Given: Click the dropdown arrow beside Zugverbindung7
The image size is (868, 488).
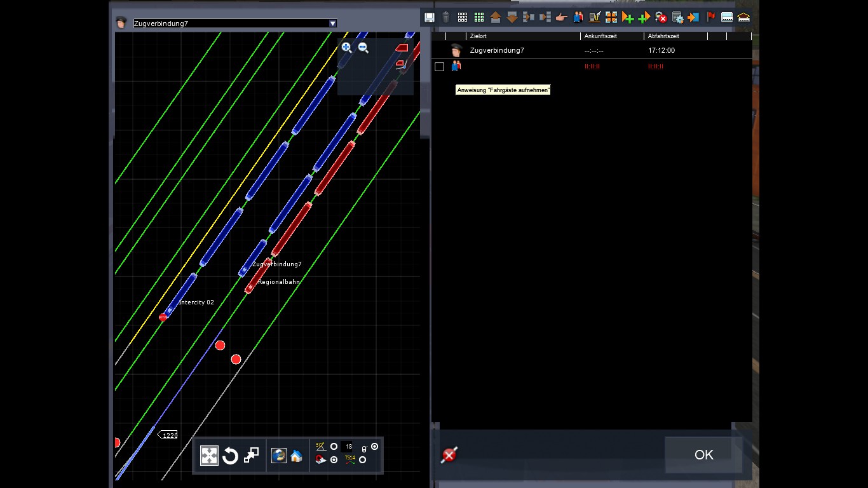Looking at the screenshot, I should [332, 24].
